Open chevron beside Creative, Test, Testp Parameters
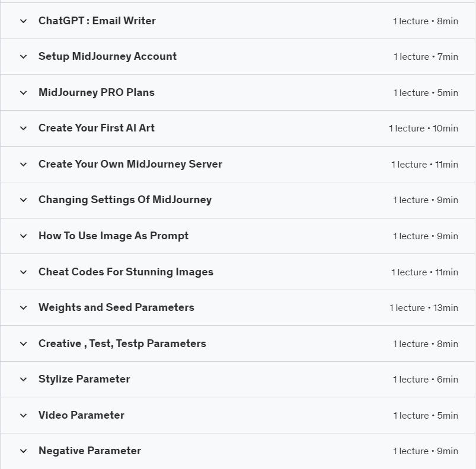Screen dimensions: 476x469 (23, 344)
